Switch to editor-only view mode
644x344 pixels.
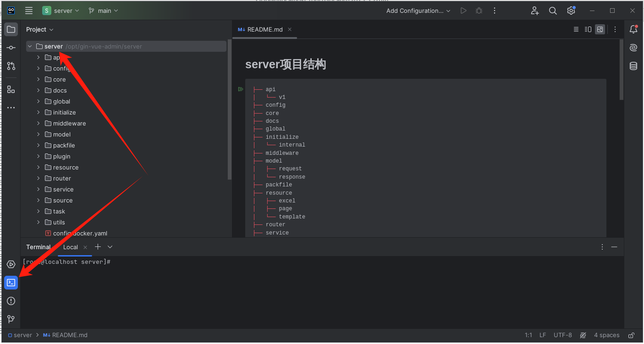click(576, 29)
